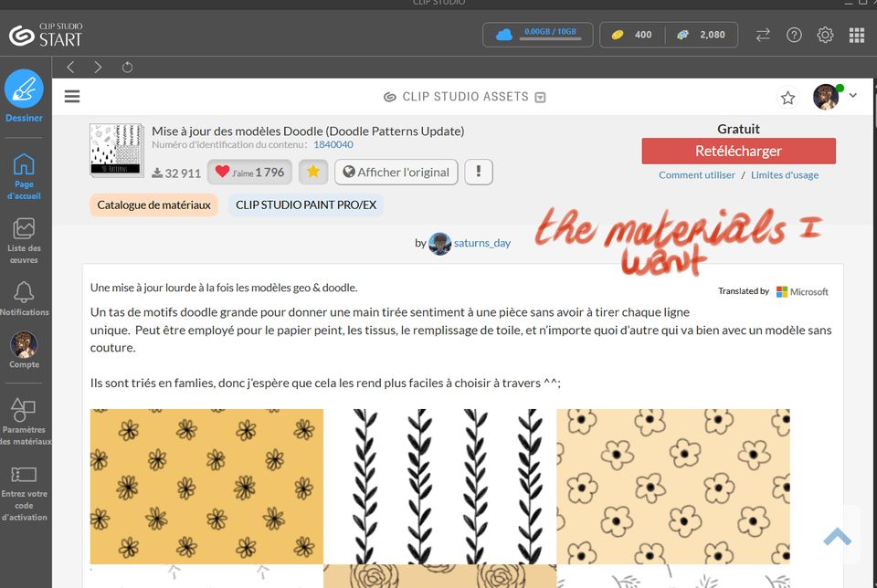Open the settings gear
This screenshot has width=877, height=588.
click(825, 35)
